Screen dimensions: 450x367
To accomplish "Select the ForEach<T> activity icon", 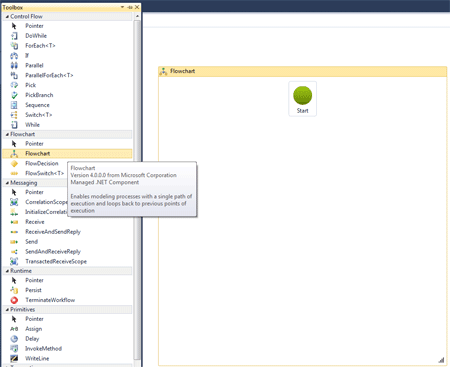I will point(14,46).
